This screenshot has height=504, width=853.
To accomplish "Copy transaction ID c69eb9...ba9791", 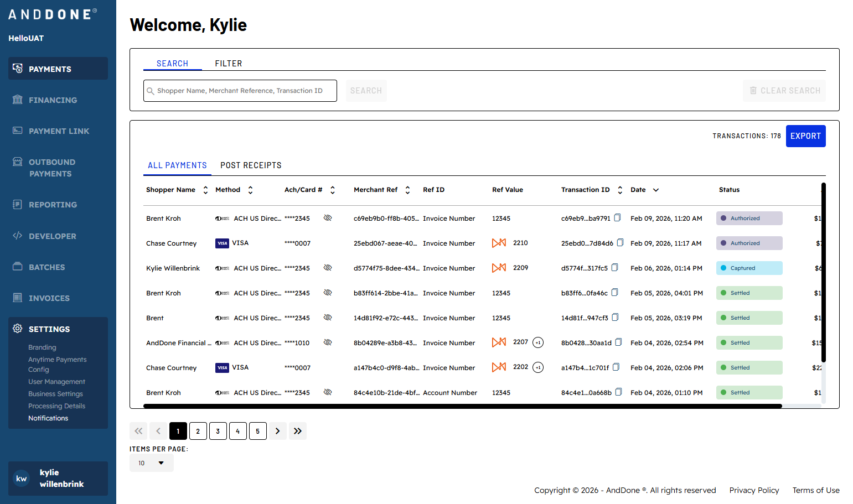I will tap(618, 218).
